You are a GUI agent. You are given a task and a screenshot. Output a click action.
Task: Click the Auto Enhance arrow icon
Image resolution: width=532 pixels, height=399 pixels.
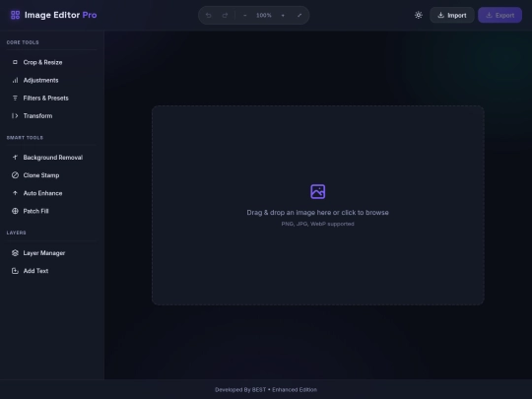(x=15, y=193)
